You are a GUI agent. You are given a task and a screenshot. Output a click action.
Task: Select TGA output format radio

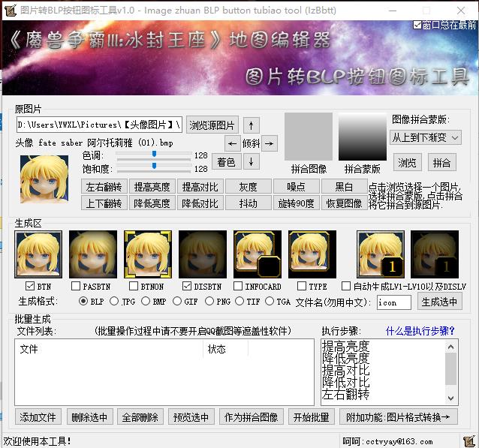pyautogui.click(x=270, y=302)
